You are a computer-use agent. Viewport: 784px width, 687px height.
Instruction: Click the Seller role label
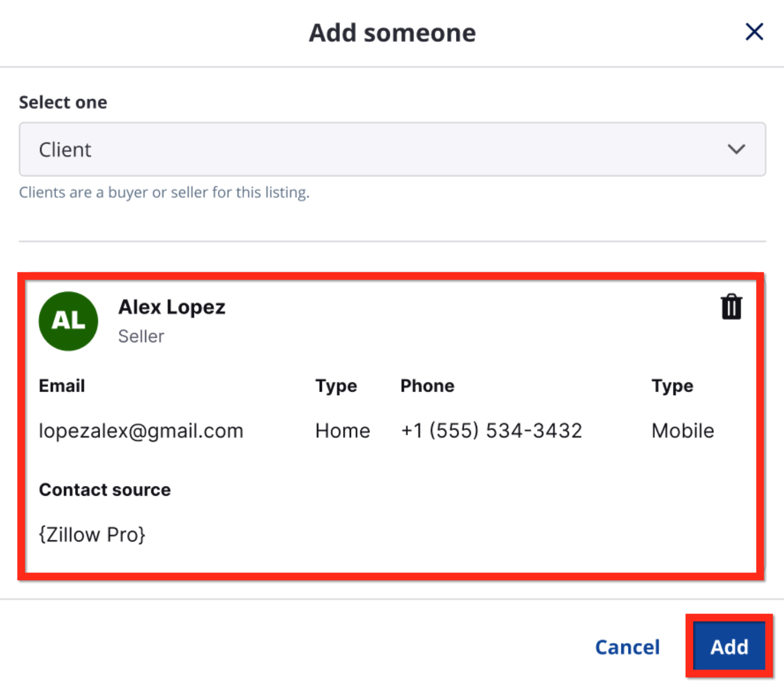(x=141, y=336)
